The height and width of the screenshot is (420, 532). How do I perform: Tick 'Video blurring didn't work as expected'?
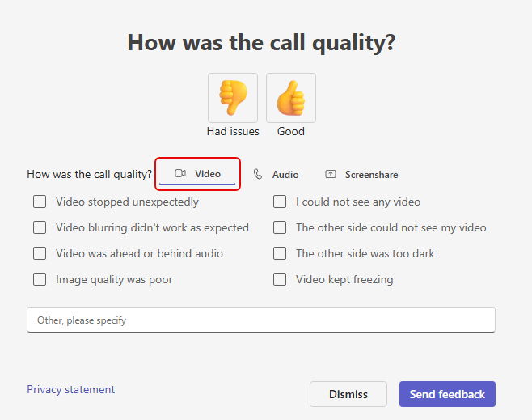point(40,227)
